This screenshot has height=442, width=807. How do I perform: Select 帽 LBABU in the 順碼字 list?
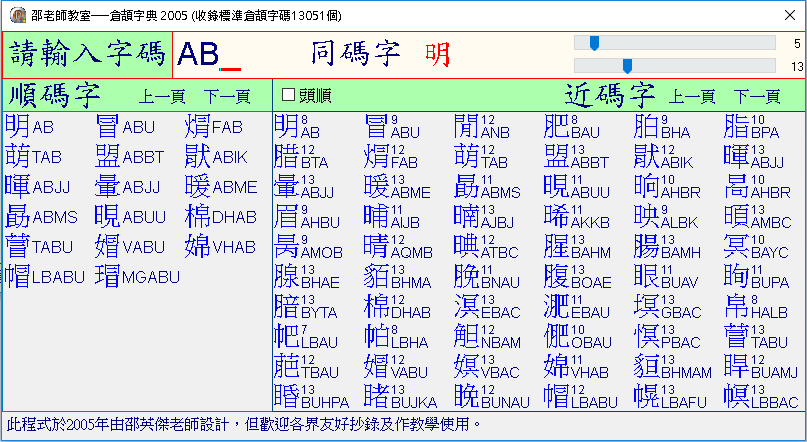(45, 276)
